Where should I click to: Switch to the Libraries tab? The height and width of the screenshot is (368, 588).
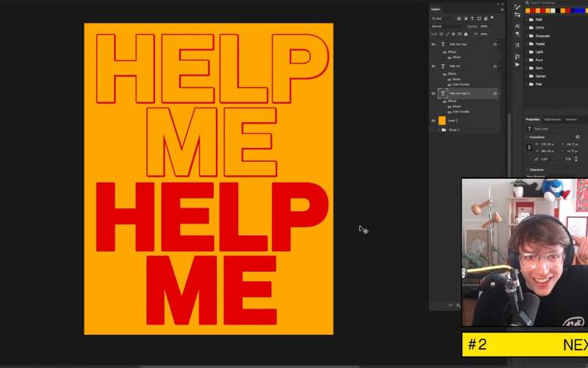571,119
